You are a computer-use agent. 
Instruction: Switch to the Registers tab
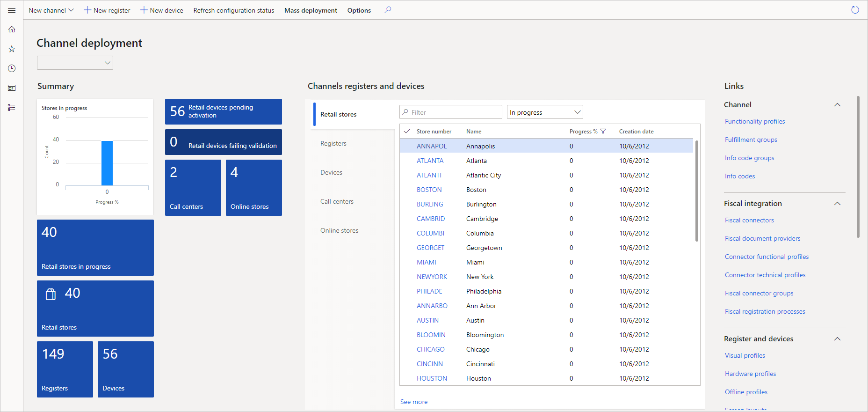pyautogui.click(x=333, y=143)
